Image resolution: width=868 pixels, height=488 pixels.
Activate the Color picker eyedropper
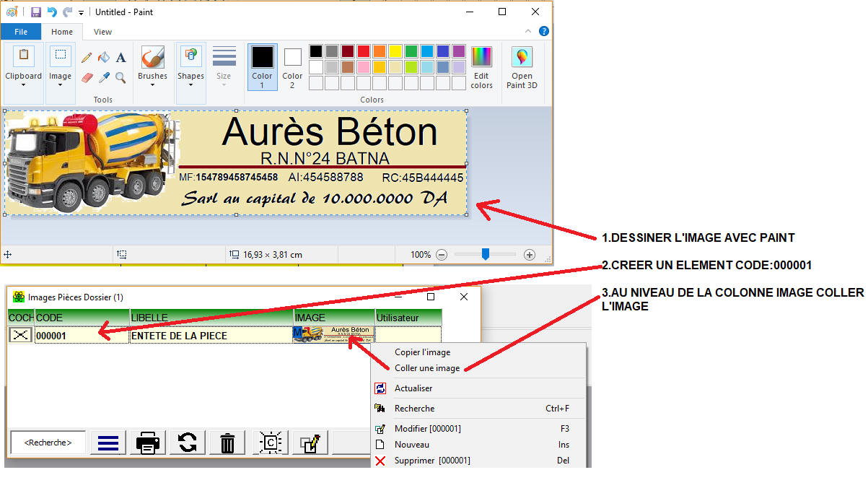pyautogui.click(x=104, y=77)
